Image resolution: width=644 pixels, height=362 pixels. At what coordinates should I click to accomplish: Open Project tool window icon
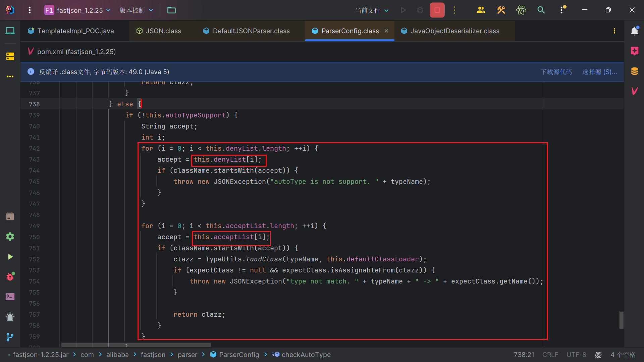[10, 31]
